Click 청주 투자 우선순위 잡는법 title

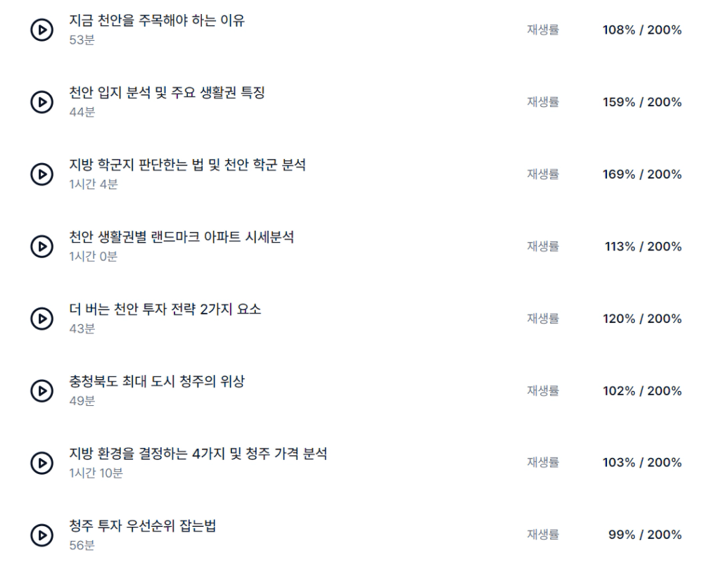[x=143, y=525]
